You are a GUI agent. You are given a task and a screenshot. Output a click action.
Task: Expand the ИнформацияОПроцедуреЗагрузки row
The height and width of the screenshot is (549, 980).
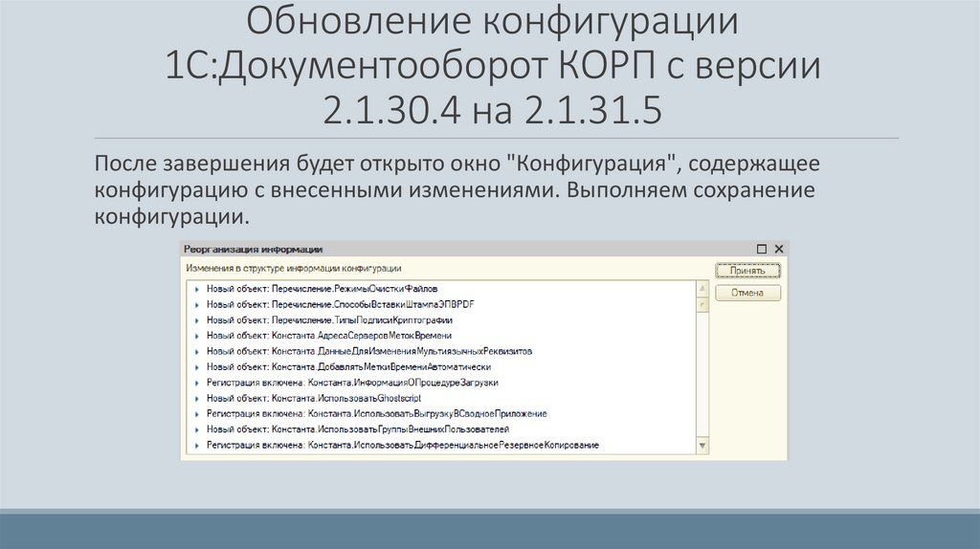pos(197,383)
